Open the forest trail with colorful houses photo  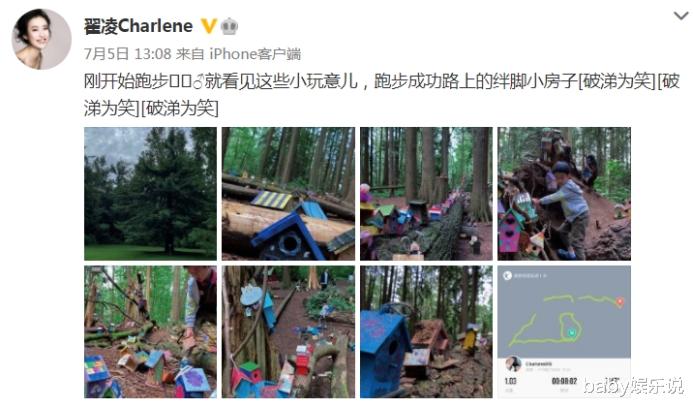click(426, 194)
